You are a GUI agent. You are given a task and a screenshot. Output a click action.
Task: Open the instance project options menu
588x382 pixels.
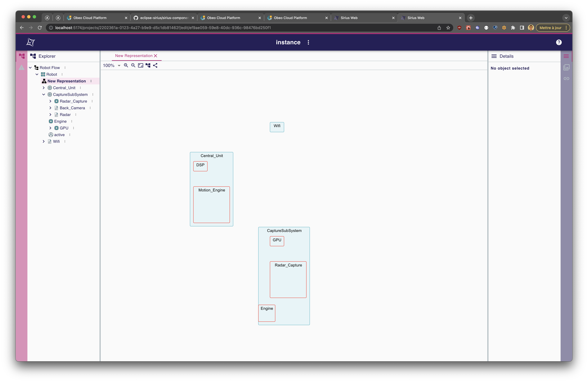(x=308, y=42)
